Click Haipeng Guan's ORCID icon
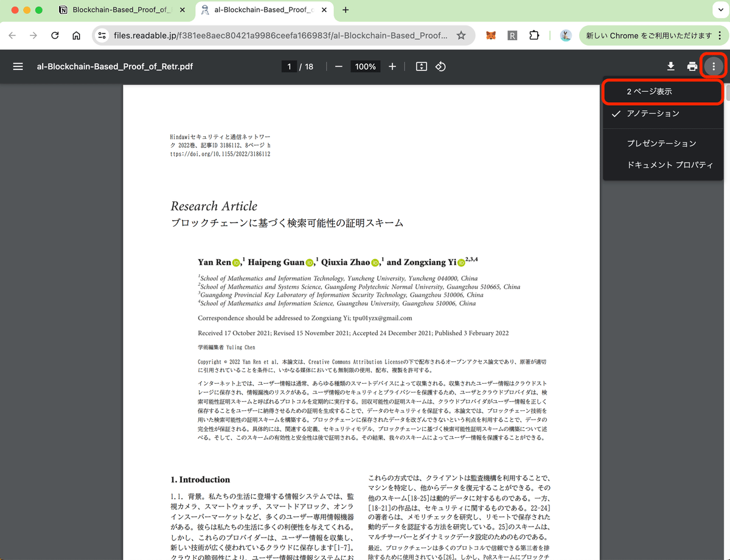Screen dimensions: 730x560 tap(310, 262)
